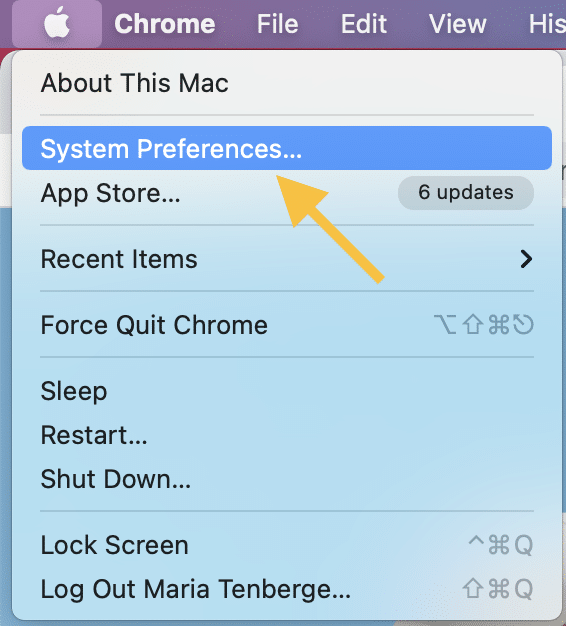
Task: Select About This Mac
Action: tap(287, 83)
